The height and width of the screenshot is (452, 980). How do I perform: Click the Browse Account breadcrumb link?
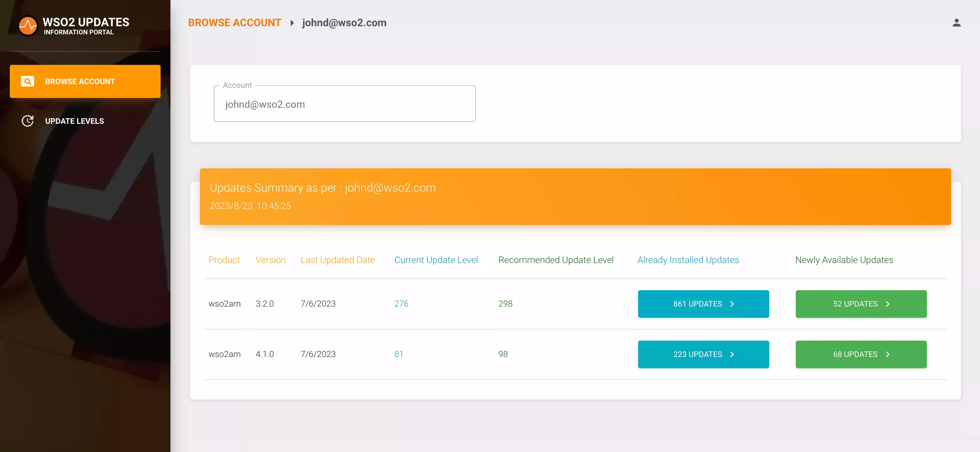[235, 23]
